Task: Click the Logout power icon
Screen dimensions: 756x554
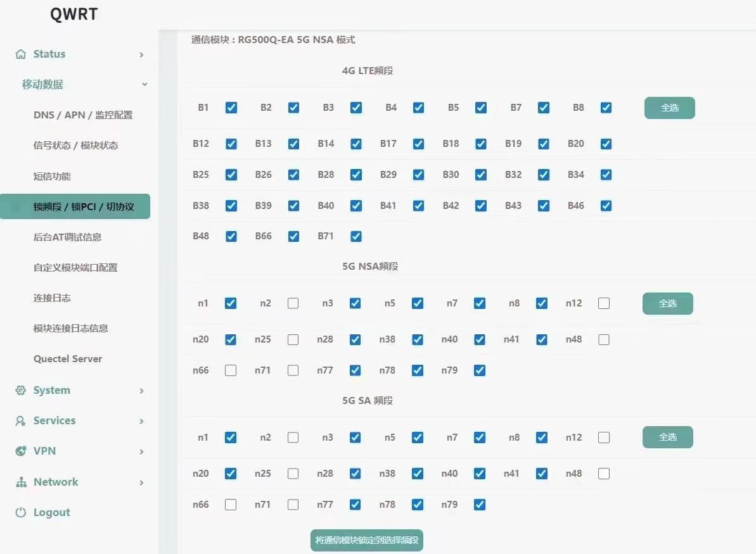Action: coord(21,513)
